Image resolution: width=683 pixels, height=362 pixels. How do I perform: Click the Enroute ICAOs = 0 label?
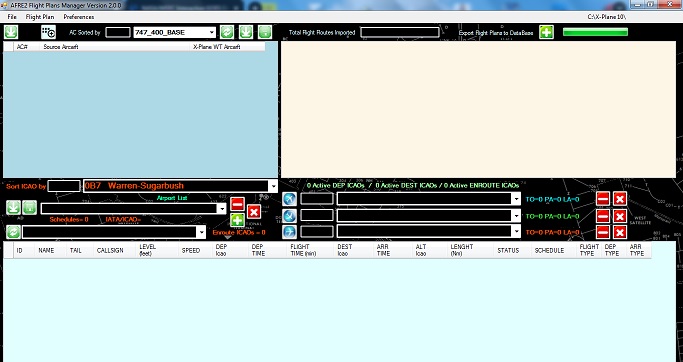[239, 233]
